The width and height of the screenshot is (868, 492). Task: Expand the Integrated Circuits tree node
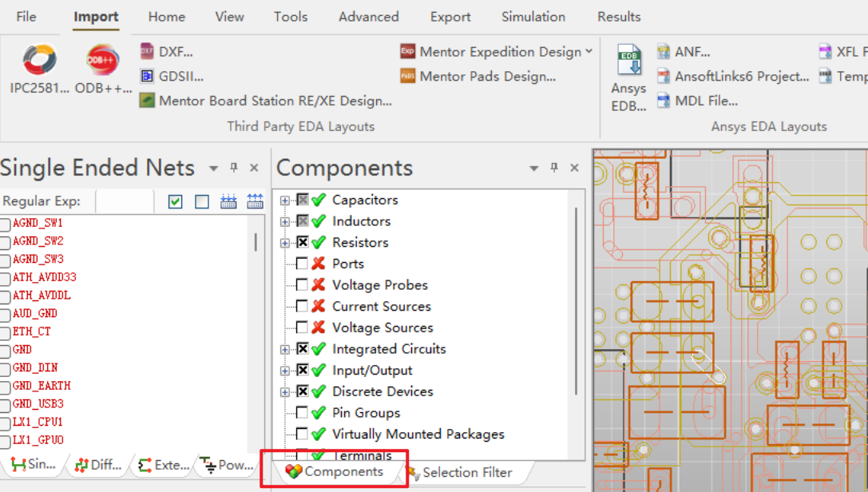point(284,349)
